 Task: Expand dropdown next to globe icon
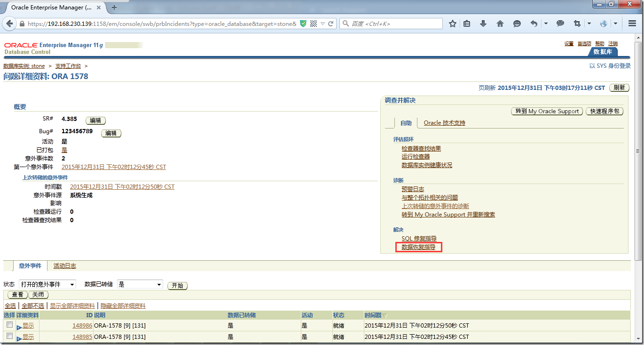click(615, 24)
